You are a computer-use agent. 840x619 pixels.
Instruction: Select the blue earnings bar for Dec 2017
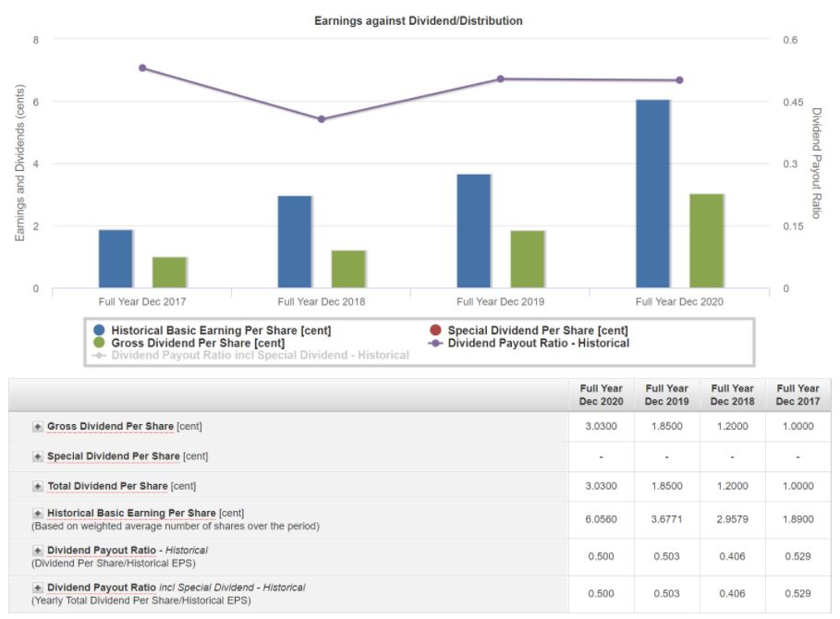click(116, 259)
